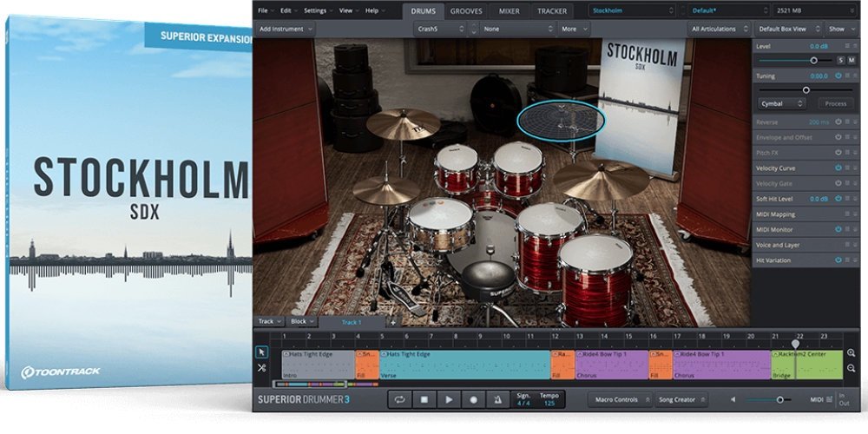Open the Settings menu
The width and height of the screenshot is (868, 434).
[x=318, y=10]
